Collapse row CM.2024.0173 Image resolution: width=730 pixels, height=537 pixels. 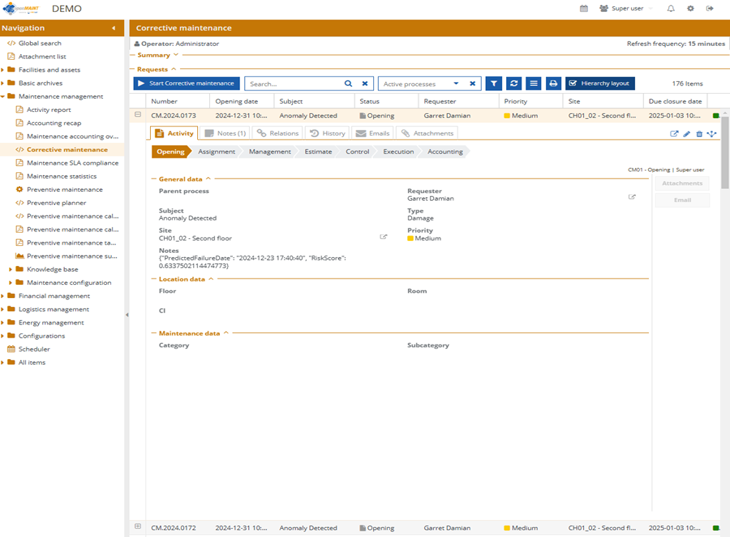pyautogui.click(x=138, y=114)
